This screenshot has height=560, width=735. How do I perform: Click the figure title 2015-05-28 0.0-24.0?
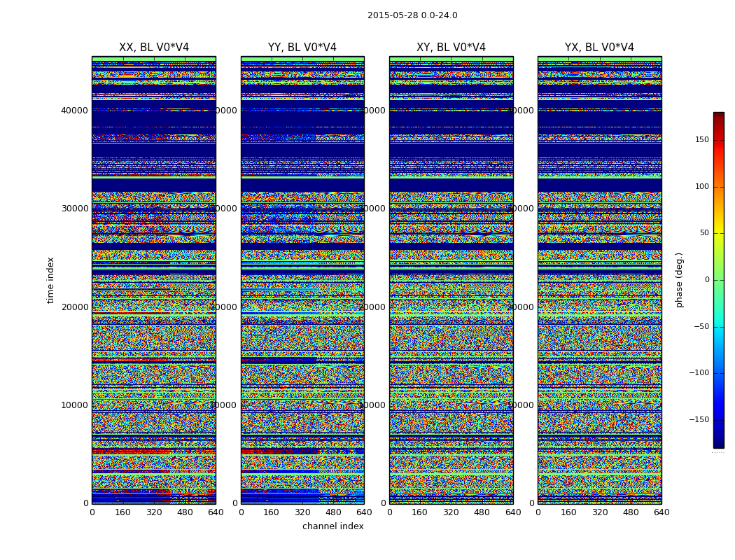(x=412, y=15)
